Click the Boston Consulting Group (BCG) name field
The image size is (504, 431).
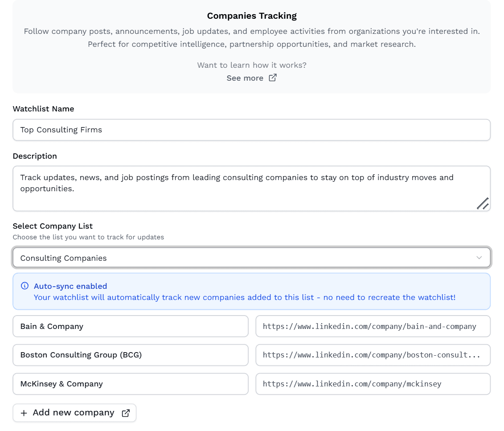coord(131,355)
